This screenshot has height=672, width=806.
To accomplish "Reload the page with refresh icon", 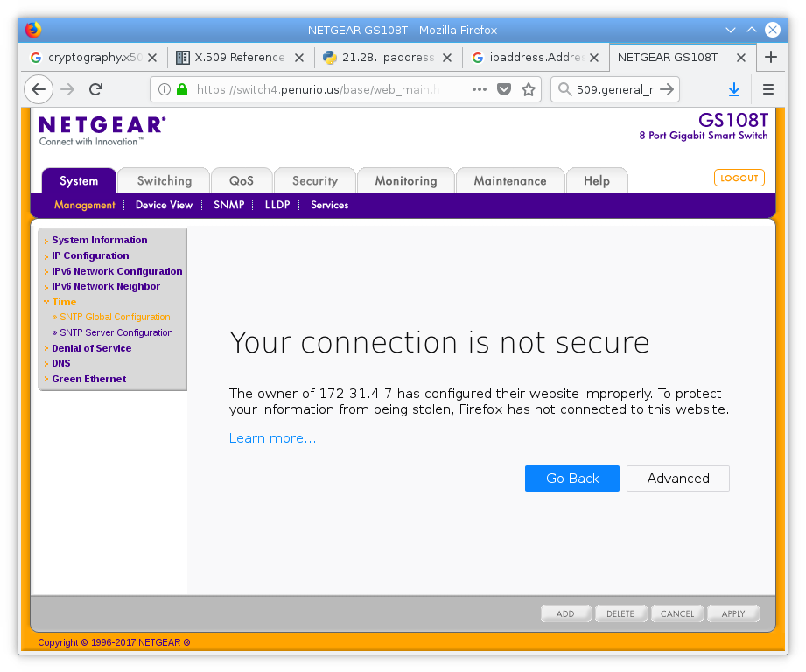I will click(x=95, y=89).
